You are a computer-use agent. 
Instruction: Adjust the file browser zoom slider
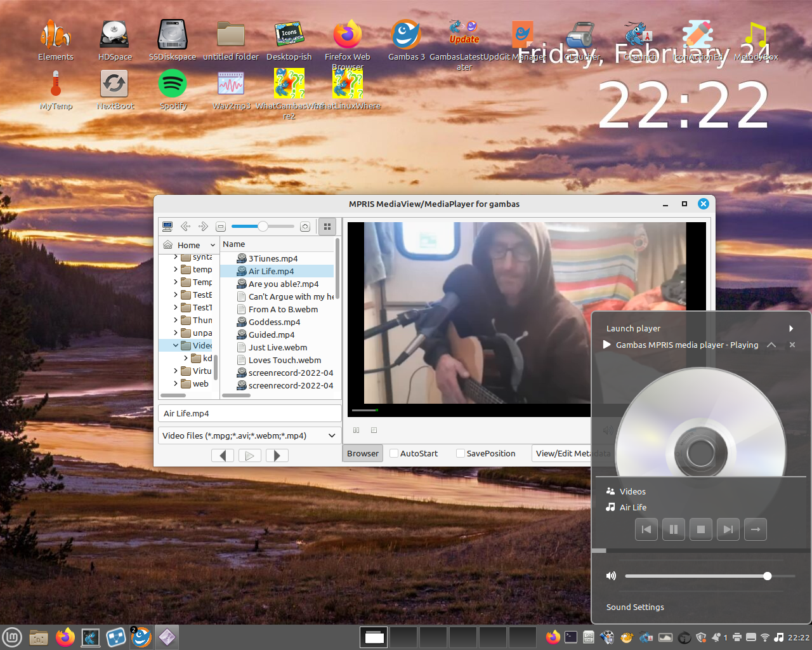pos(263,227)
